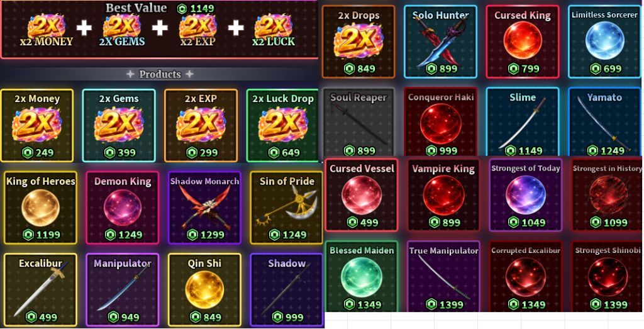Click the Strongest of Today purple orb
The width and height of the screenshot is (644, 329).
point(526,195)
